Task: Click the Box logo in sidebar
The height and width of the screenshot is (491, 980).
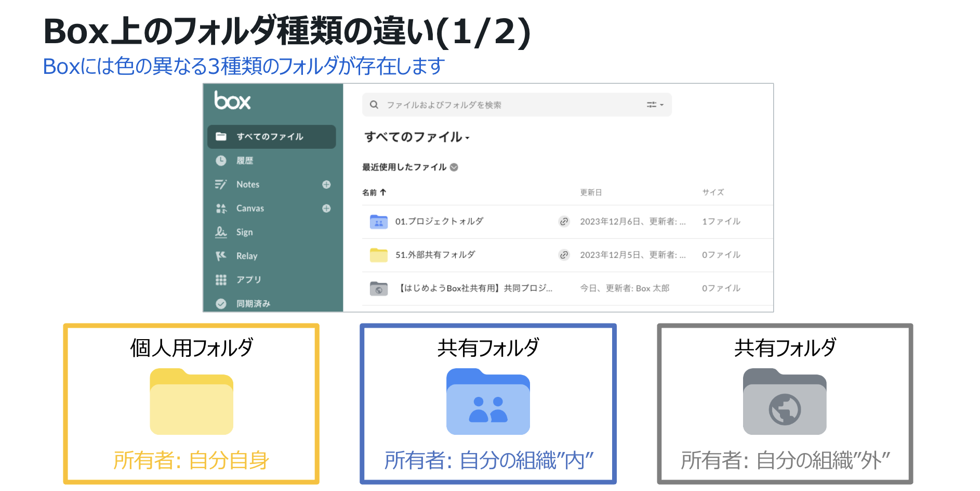Action: [x=232, y=100]
